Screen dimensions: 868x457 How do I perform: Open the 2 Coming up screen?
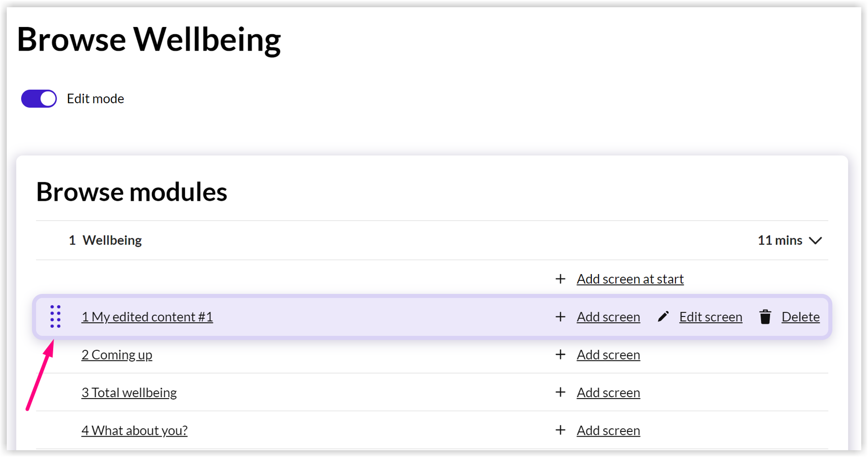pos(117,355)
